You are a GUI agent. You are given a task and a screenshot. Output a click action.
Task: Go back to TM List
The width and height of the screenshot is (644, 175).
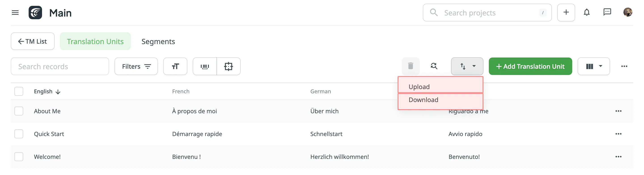(x=32, y=42)
